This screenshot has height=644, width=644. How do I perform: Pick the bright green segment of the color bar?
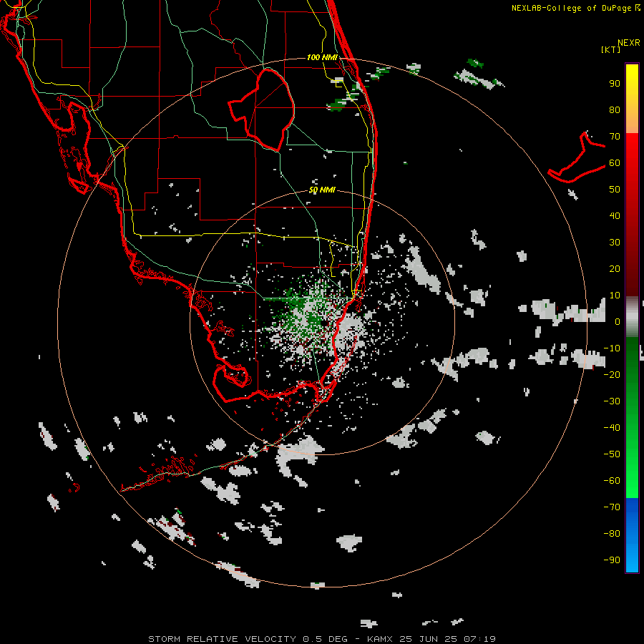[x=632, y=472]
